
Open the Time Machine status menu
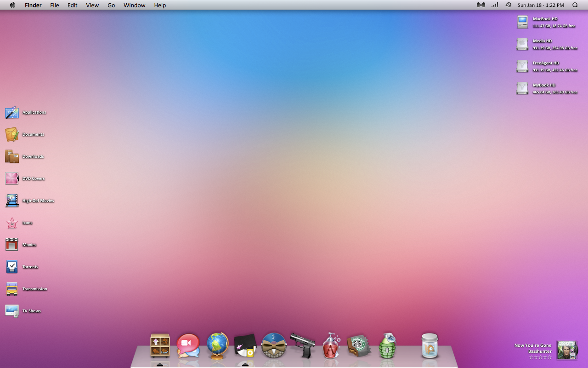click(x=509, y=5)
